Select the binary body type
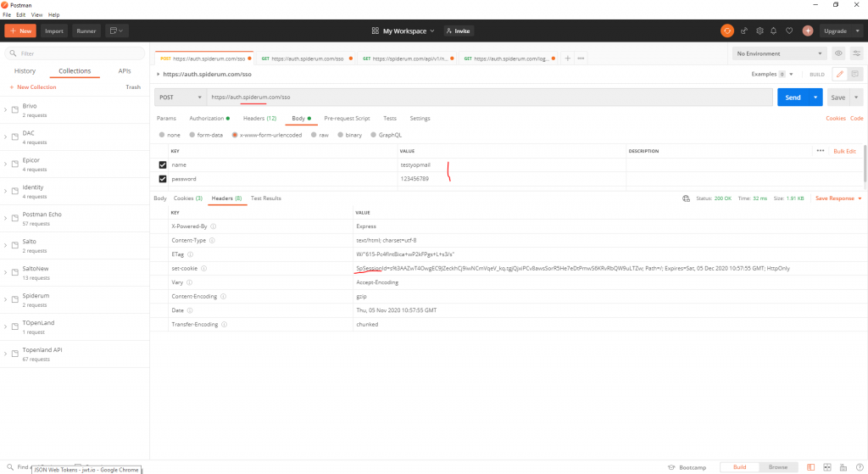 (x=341, y=135)
